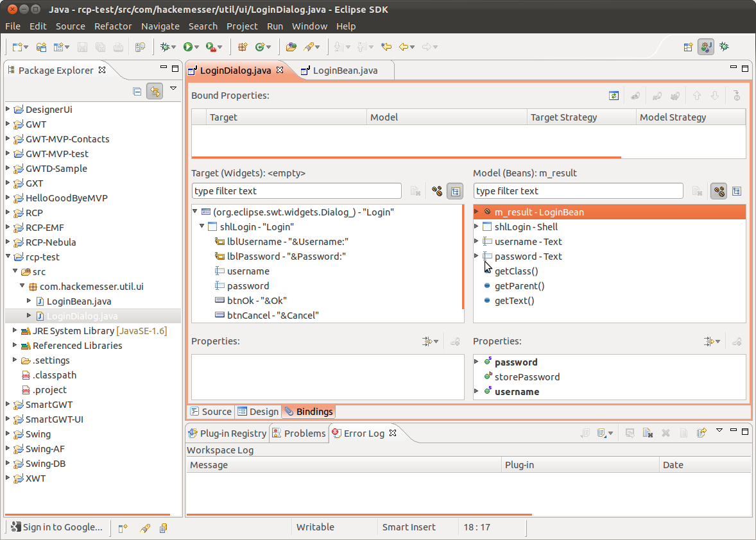
Task: Toggle tree view mode in Model panel
Action: click(737, 191)
